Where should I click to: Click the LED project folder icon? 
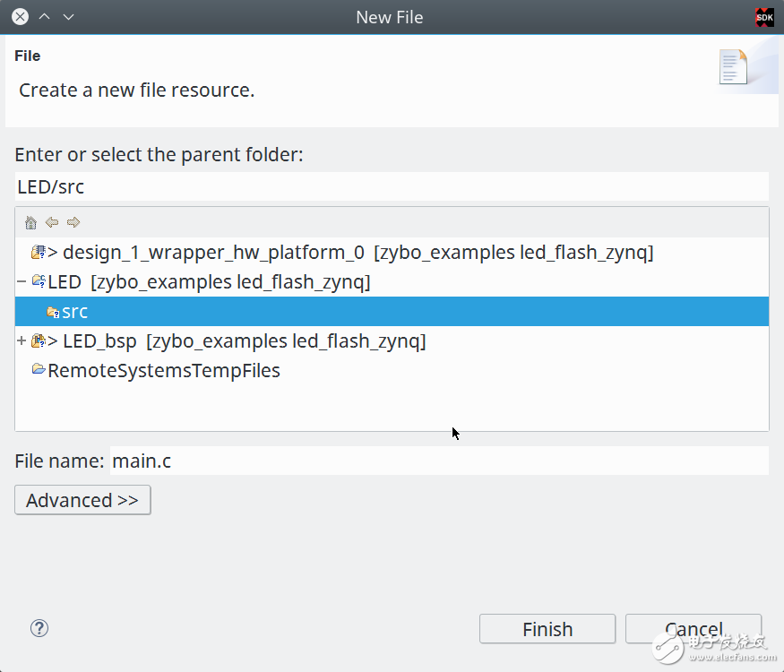point(39,282)
